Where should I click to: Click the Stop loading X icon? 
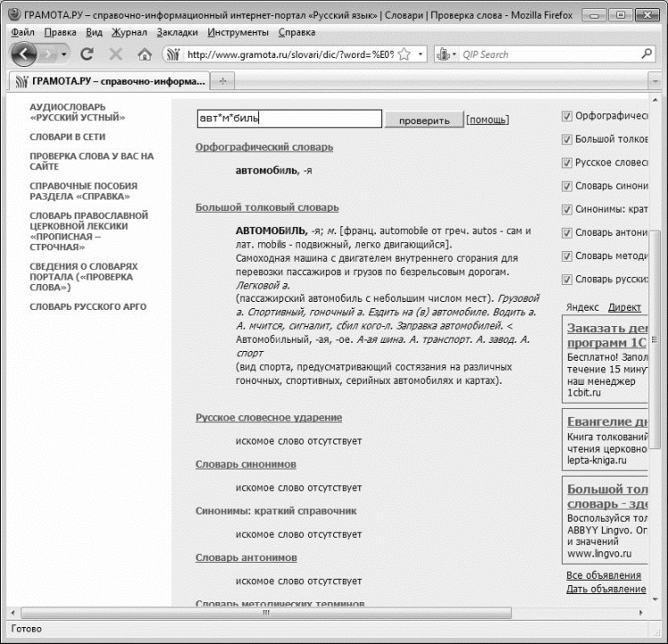(x=116, y=54)
